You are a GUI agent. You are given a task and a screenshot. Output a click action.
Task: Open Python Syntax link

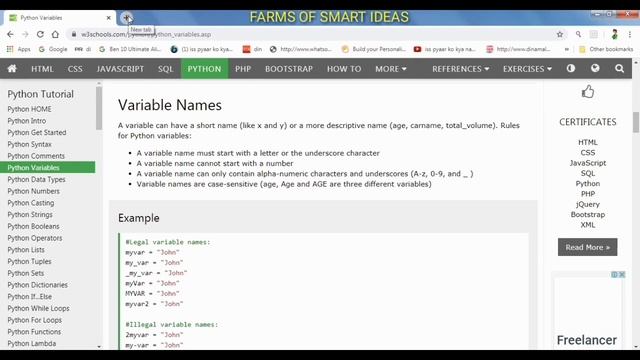pos(29,144)
